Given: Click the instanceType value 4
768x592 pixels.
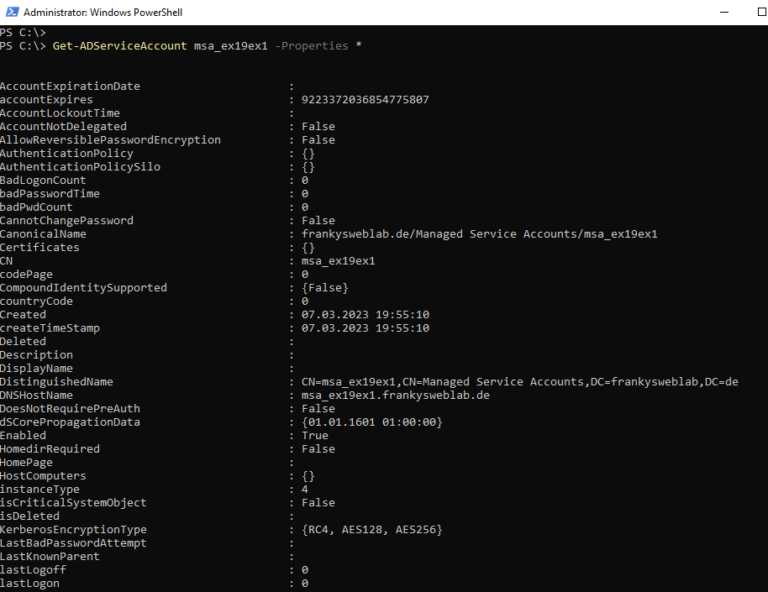Looking at the screenshot, I should pos(305,489).
